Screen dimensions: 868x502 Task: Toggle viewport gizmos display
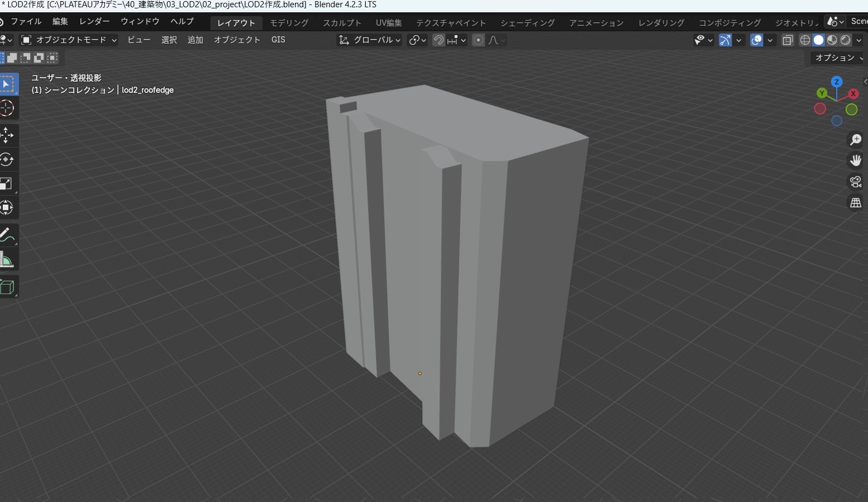725,40
